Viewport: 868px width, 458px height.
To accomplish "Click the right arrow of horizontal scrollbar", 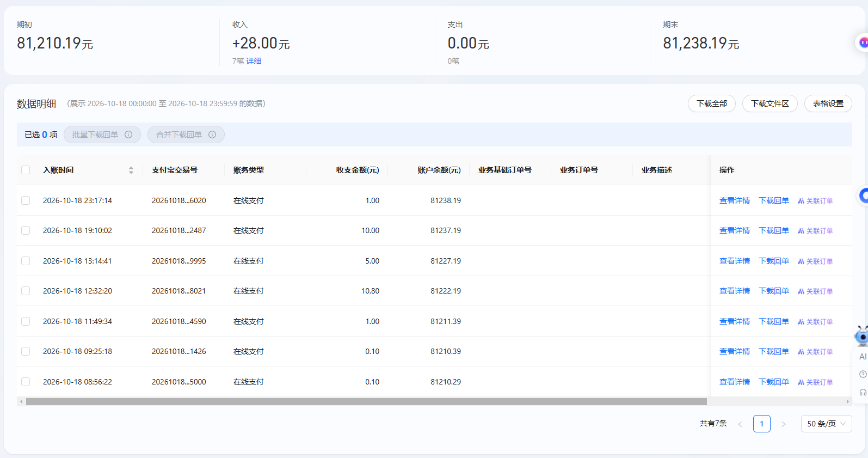I will (848, 402).
